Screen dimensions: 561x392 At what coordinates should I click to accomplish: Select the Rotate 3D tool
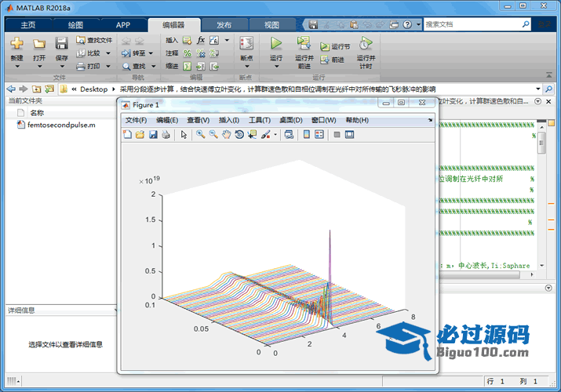click(239, 134)
